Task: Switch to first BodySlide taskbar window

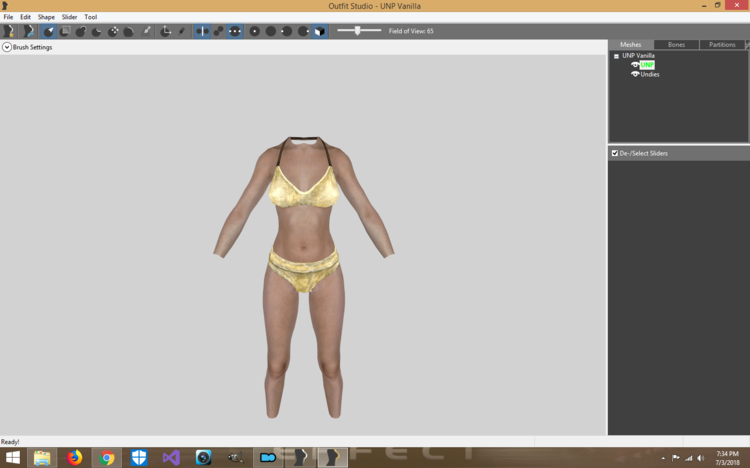Action: pyautogui.click(x=300, y=458)
